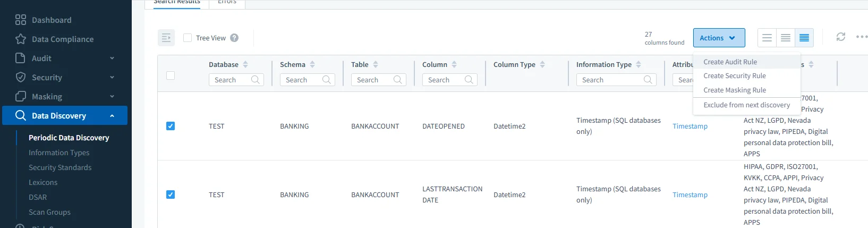Click the Data Compliance star icon

pos(21,39)
